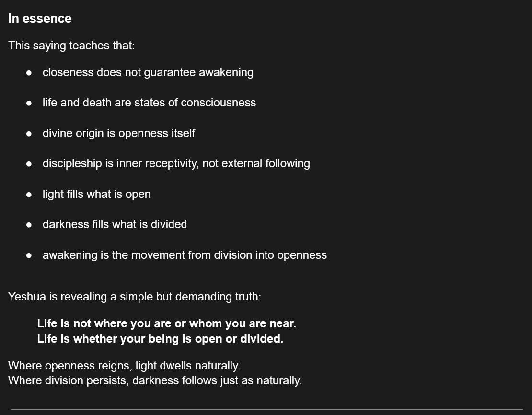Click the bullet dot beside "divine origin"
The image size is (532, 415).
click(29, 134)
